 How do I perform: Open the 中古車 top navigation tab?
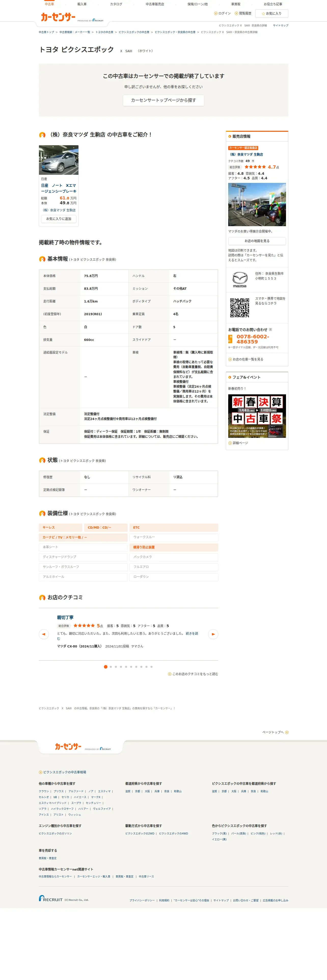tap(49, 4)
